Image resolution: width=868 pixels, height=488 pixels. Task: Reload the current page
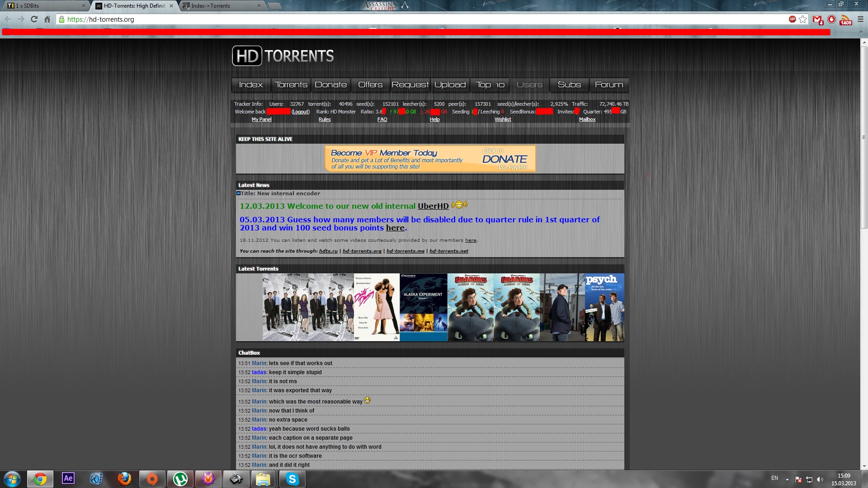click(34, 19)
